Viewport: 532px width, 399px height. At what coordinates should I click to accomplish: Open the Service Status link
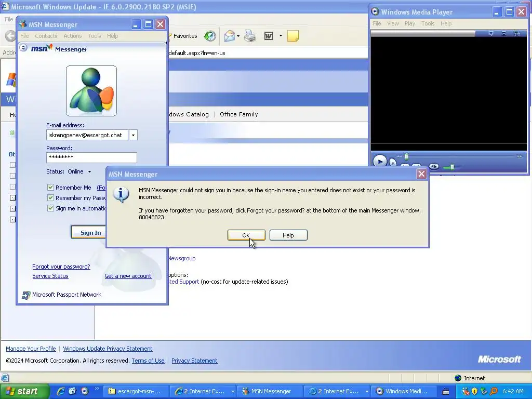[x=50, y=276]
